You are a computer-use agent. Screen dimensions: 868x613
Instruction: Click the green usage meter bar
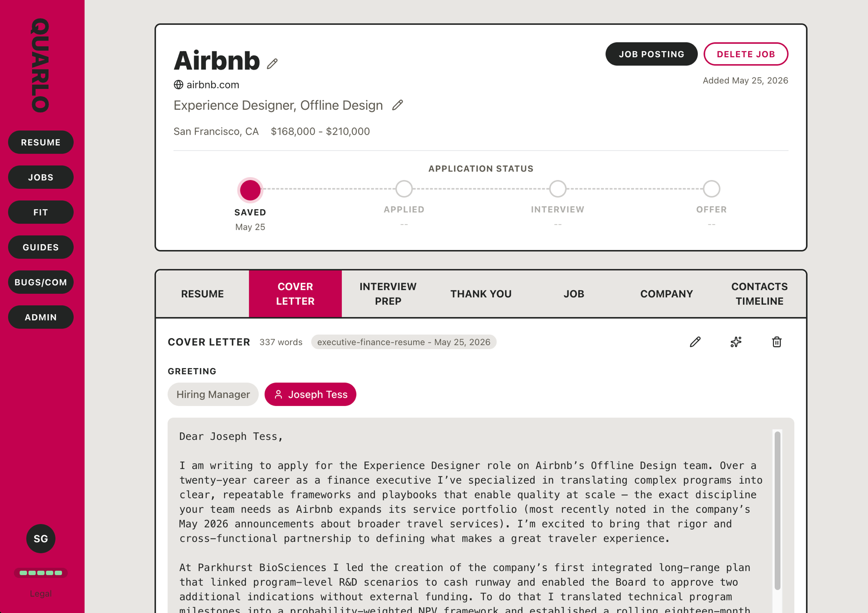[x=41, y=573]
